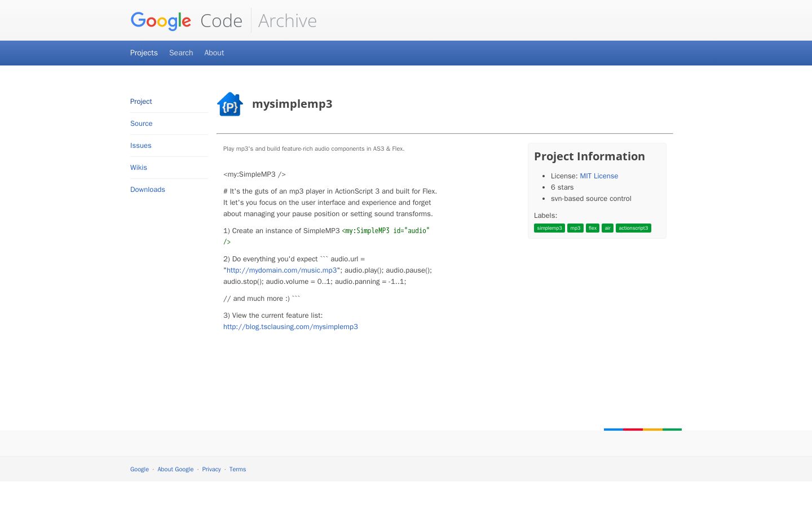Click the '3) View the current feature list:' text

(273, 316)
